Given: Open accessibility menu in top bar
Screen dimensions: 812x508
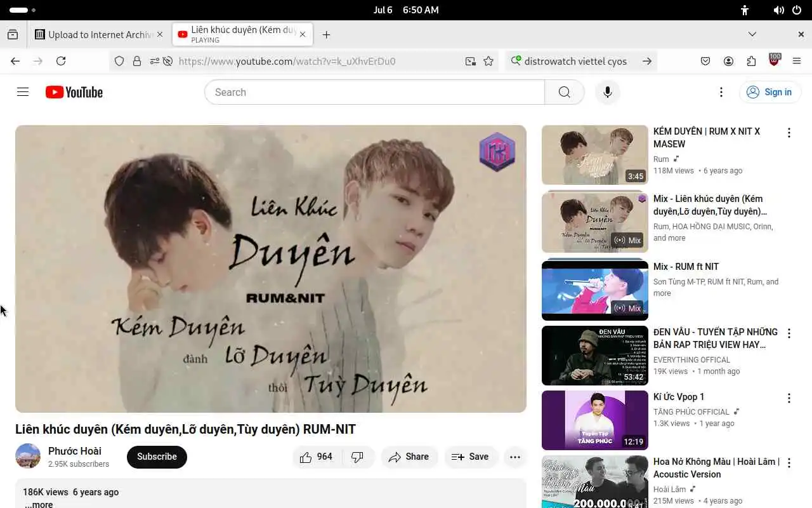Looking at the screenshot, I should 745,10.
